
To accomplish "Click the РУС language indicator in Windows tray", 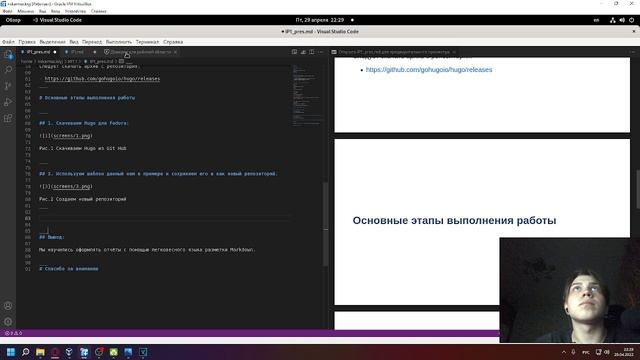I will [x=586, y=352].
